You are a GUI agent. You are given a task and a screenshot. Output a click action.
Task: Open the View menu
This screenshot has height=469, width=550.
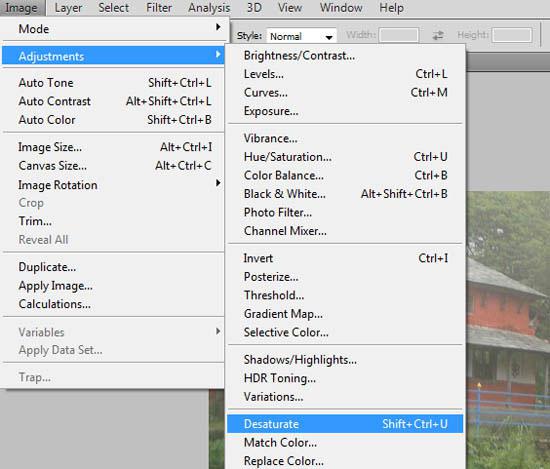(x=290, y=8)
